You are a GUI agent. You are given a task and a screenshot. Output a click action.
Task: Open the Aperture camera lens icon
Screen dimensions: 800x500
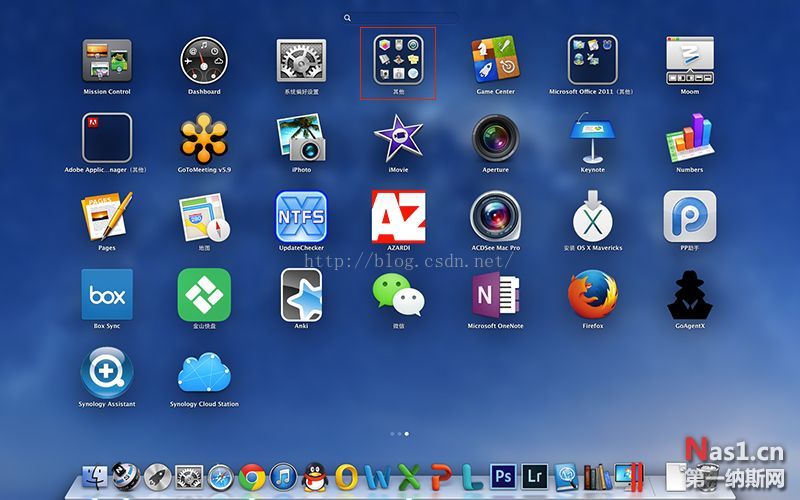click(495, 138)
